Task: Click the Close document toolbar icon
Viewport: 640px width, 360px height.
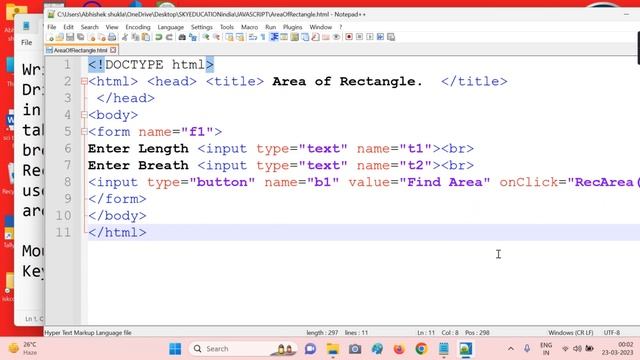Action: (x=91, y=37)
